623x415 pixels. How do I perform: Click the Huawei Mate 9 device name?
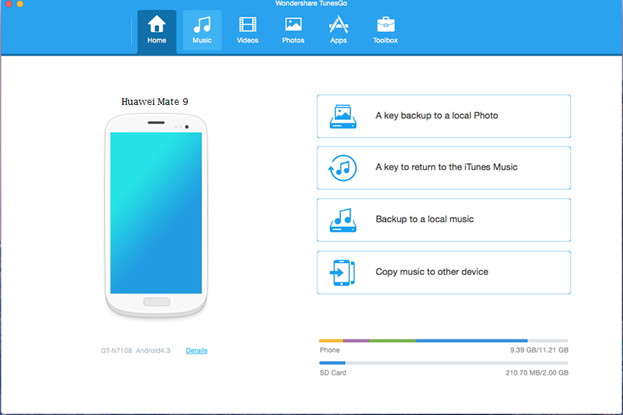[x=155, y=101]
